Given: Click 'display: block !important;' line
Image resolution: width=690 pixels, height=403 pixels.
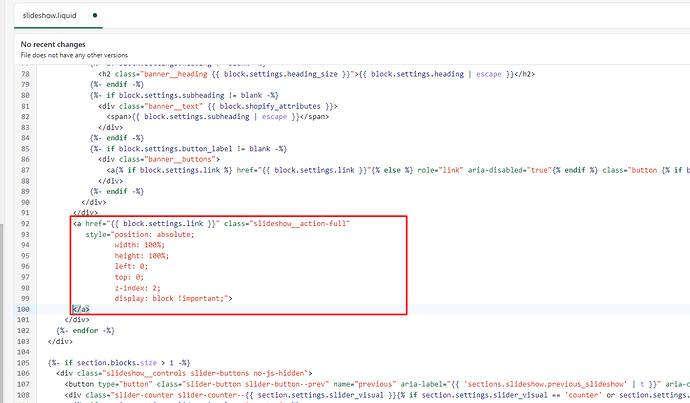Looking at the screenshot, I should [173, 298].
